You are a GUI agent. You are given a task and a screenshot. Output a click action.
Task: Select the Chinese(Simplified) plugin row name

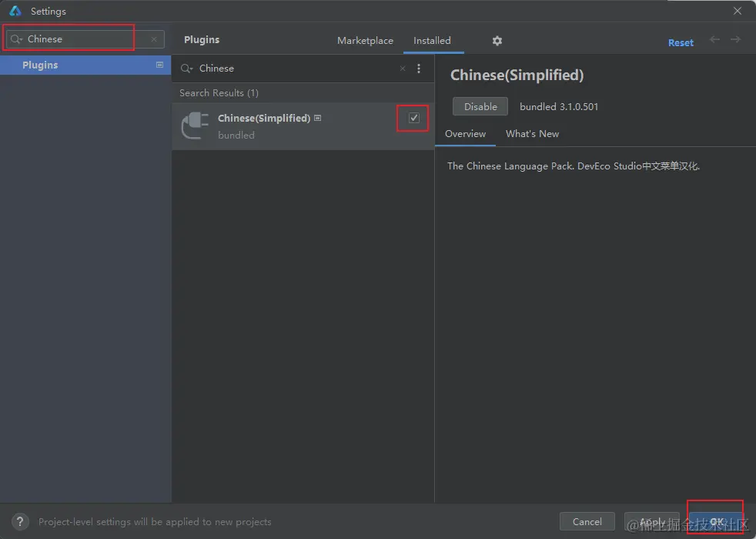[264, 118]
